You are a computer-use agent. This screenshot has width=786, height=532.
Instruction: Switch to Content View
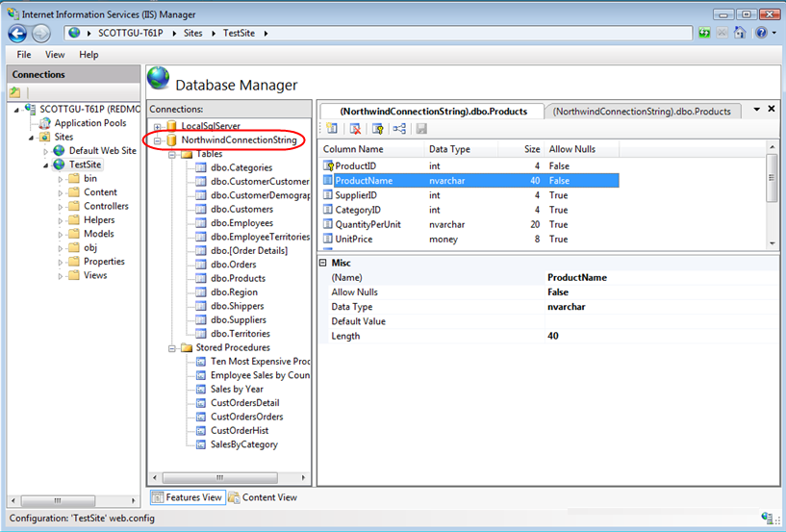click(263, 497)
